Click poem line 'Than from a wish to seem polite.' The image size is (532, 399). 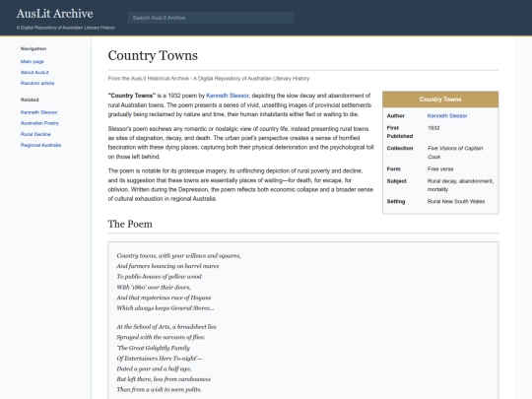coord(160,389)
